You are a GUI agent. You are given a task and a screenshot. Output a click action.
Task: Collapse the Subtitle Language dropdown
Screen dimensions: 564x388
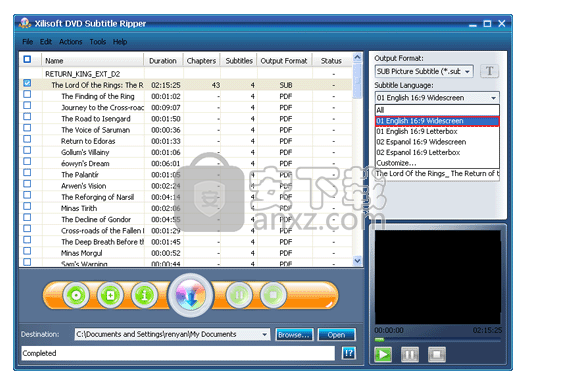click(494, 98)
